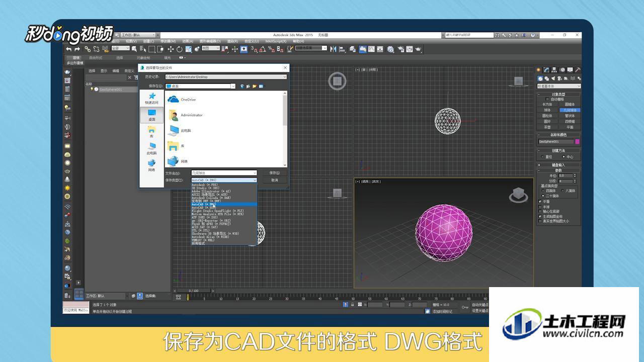Activate the Select and Rotate tool
Screen dimensions: 644x362
coord(179,49)
